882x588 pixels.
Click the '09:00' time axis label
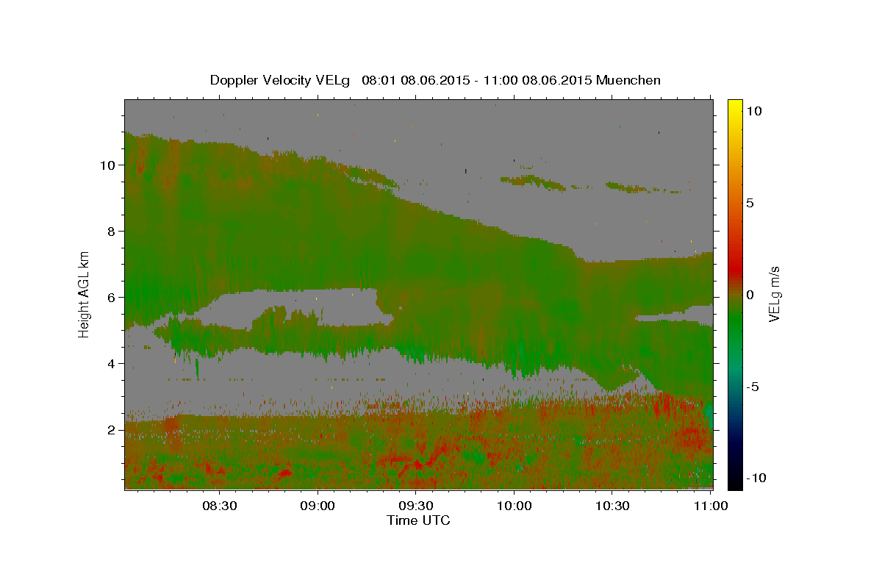(318, 506)
